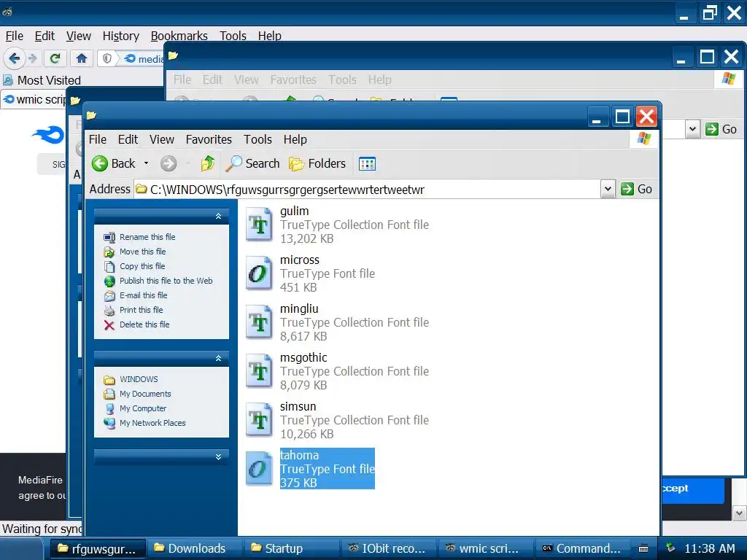Select the msgothic font file icon

[x=259, y=371]
